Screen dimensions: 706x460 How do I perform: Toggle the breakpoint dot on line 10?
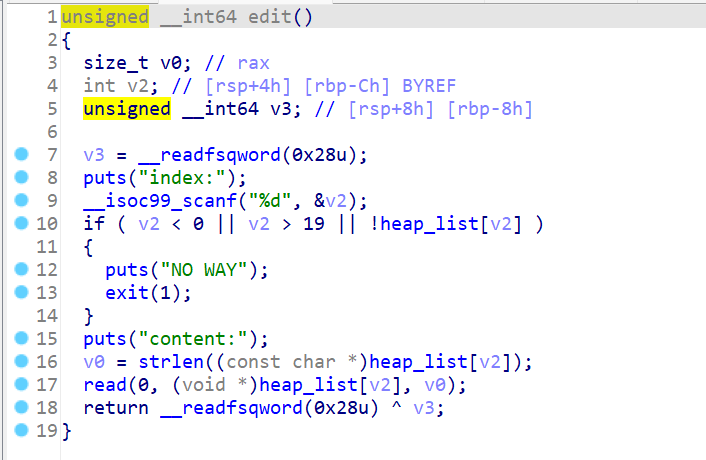21,223
